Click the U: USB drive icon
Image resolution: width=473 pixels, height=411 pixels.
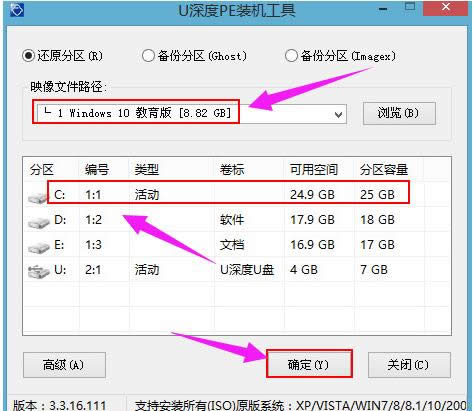click(39, 272)
